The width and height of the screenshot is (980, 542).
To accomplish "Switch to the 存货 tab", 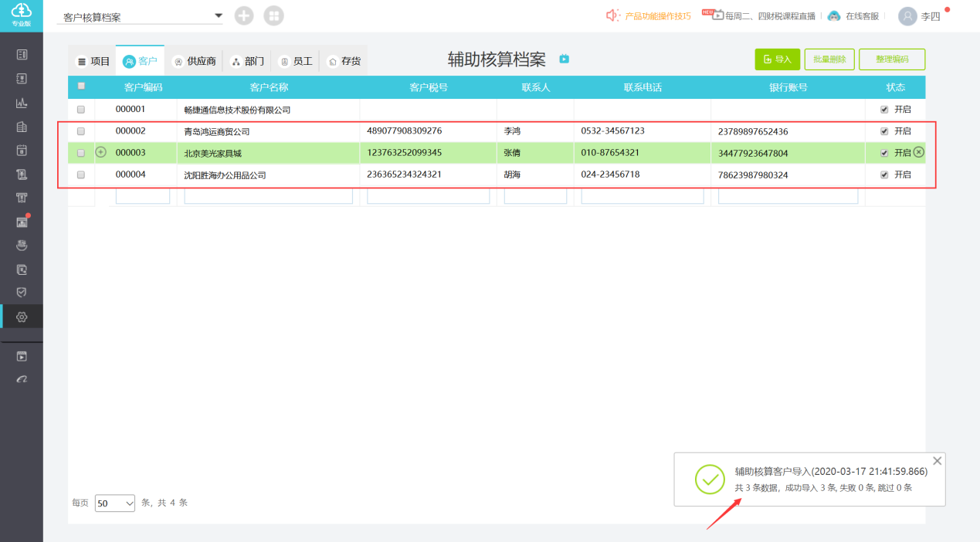I will point(344,61).
